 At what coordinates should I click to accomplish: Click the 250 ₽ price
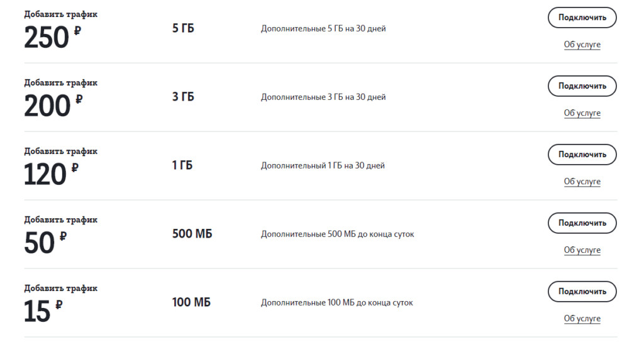coord(47,38)
